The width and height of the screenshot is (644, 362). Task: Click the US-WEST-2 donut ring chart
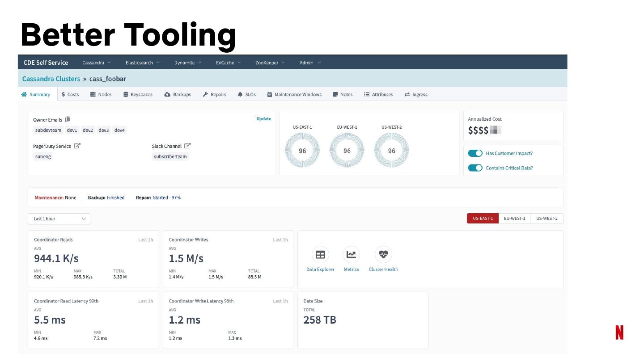[x=391, y=151]
